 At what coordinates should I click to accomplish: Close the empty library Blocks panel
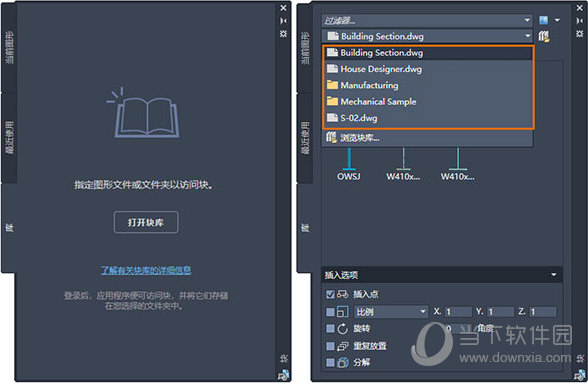point(284,8)
